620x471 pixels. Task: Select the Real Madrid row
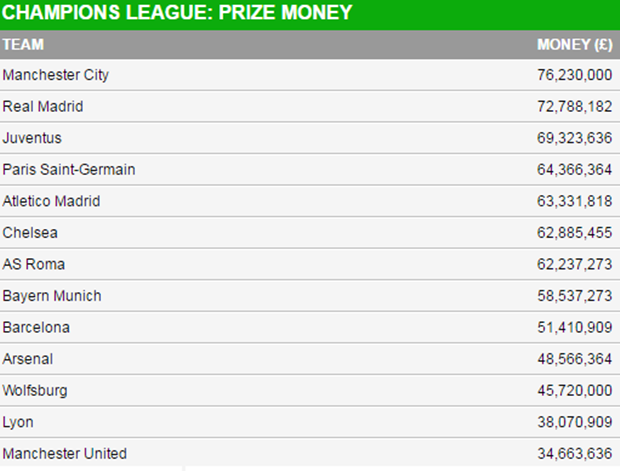pos(310,106)
